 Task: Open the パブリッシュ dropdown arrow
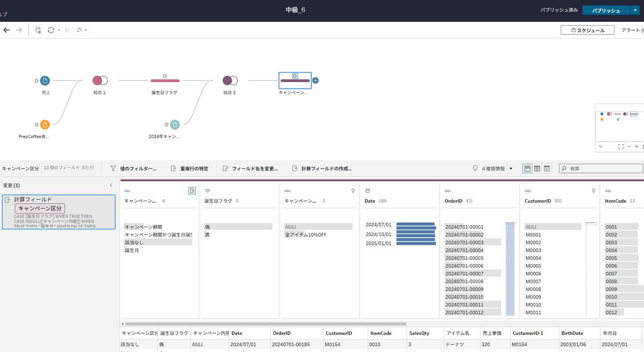[x=635, y=10]
